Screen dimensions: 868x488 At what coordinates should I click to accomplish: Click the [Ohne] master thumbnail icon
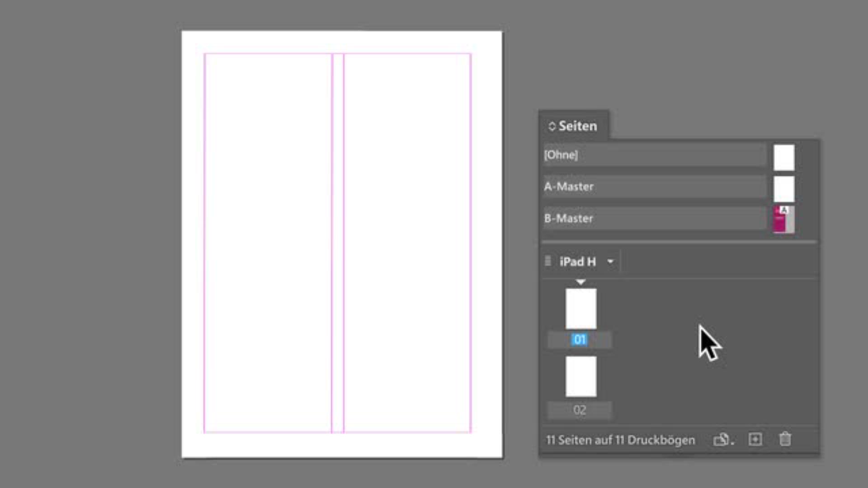(784, 157)
